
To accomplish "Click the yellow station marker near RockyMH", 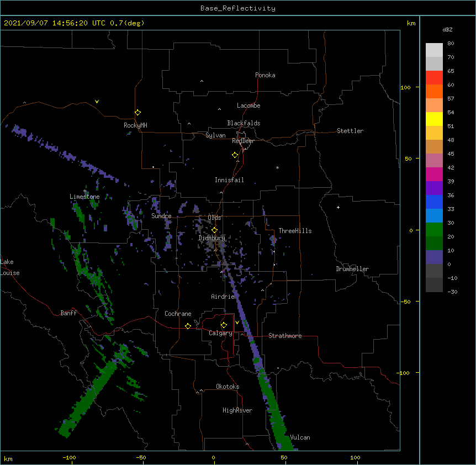I will click(x=138, y=112).
